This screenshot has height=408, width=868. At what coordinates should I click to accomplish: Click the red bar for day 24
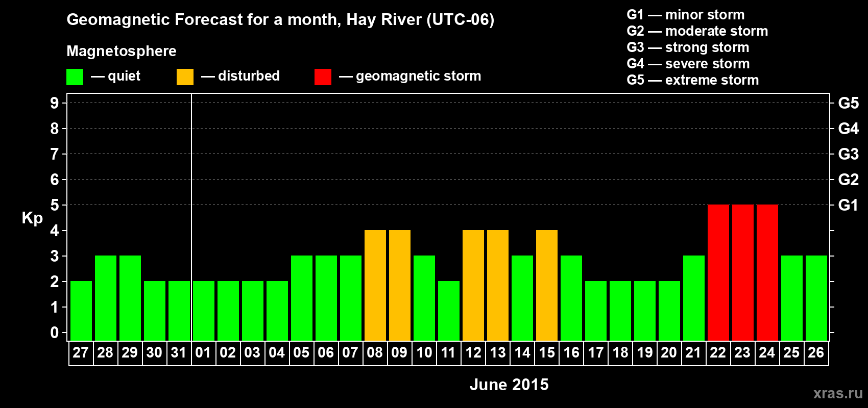coord(767,272)
